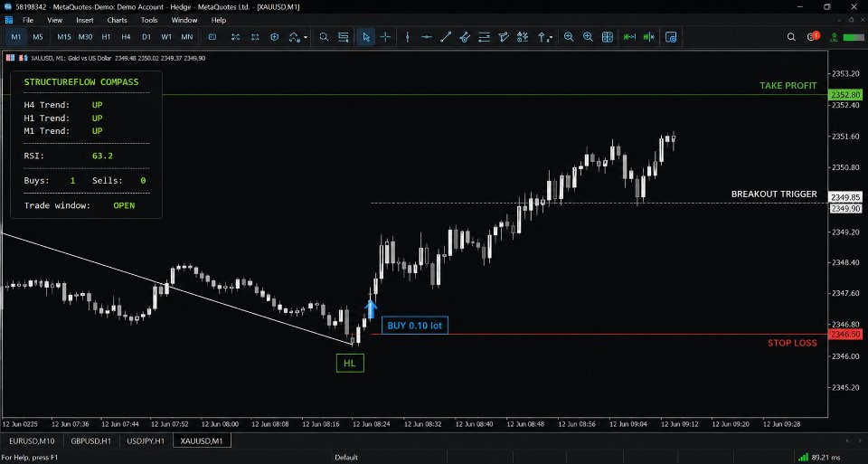This screenshot has width=868, height=464.
Task: Click the STRUCTUREFLOW COMPASS panel title
Action: point(81,82)
